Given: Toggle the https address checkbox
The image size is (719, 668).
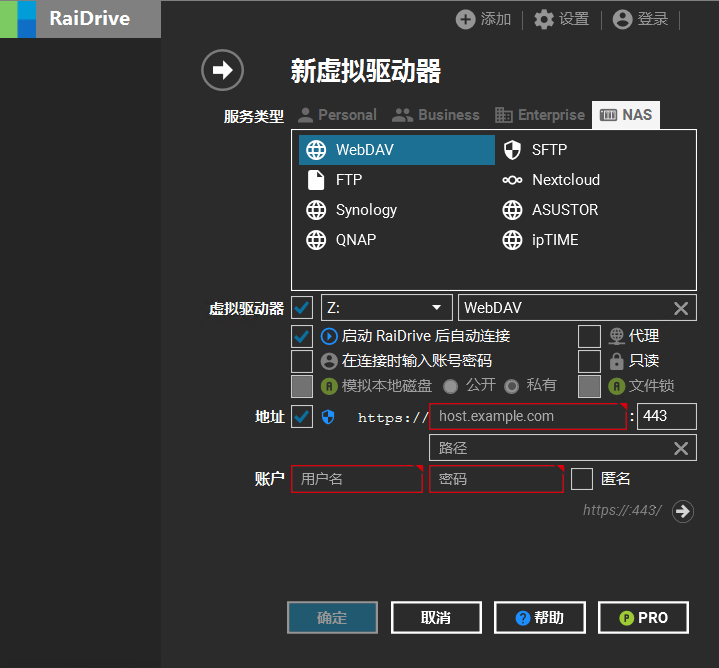Looking at the screenshot, I should tap(302, 416).
